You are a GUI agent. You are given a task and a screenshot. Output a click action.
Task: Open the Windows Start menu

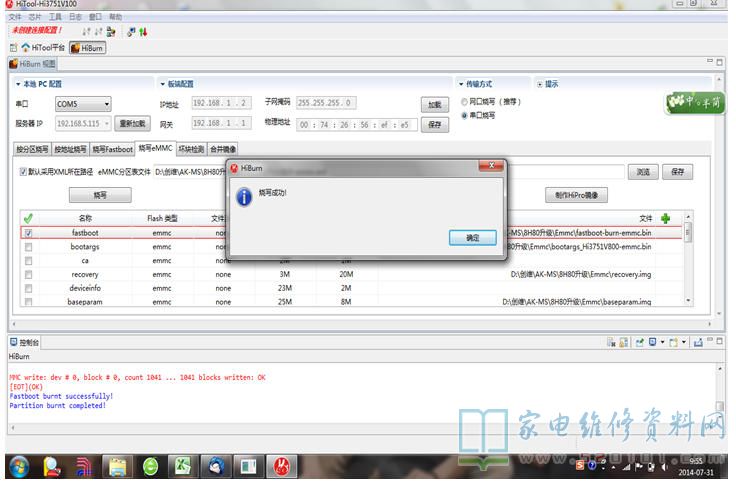(x=19, y=466)
